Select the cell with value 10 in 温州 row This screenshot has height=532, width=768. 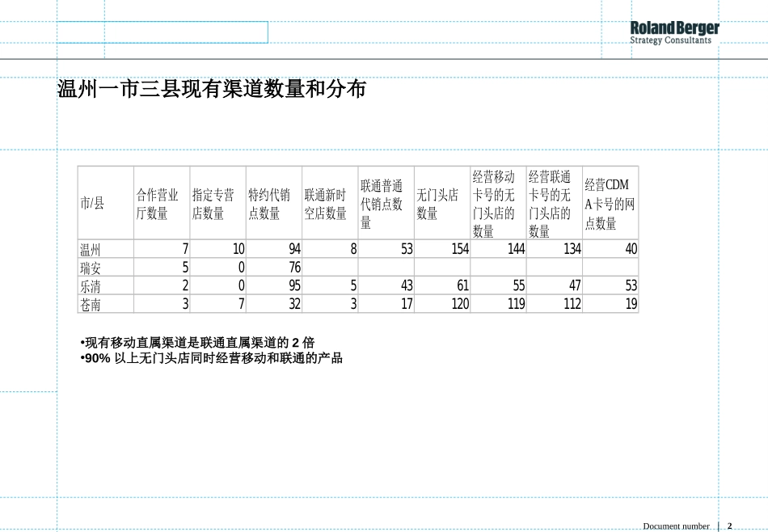(218, 249)
